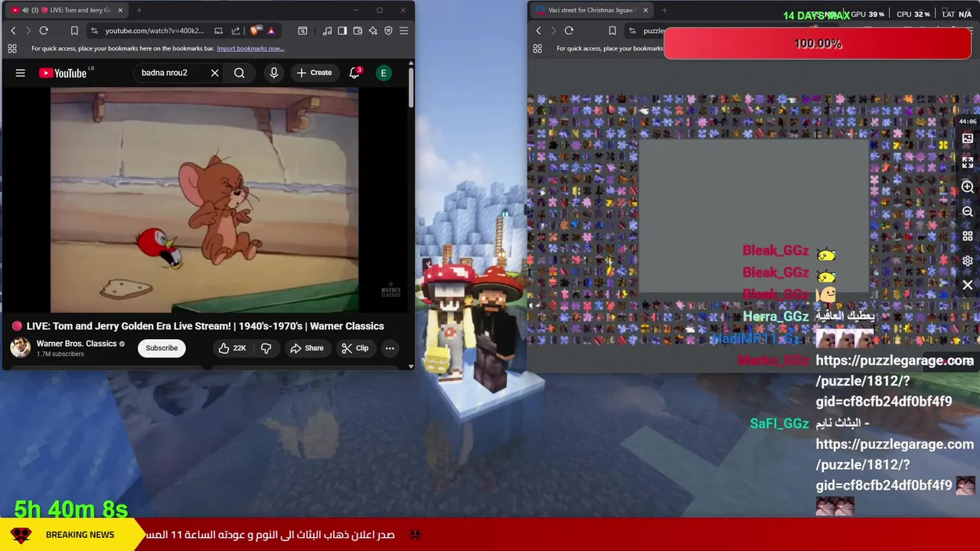Bookmark the YouTube page
Screen dimensions: 980x551
pyautogui.click(x=74, y=31)
